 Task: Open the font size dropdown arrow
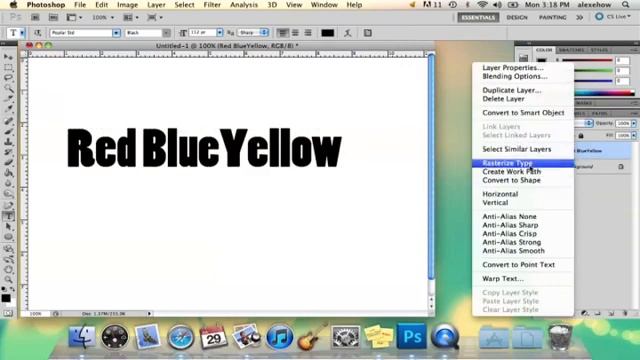tap(220, 33)
